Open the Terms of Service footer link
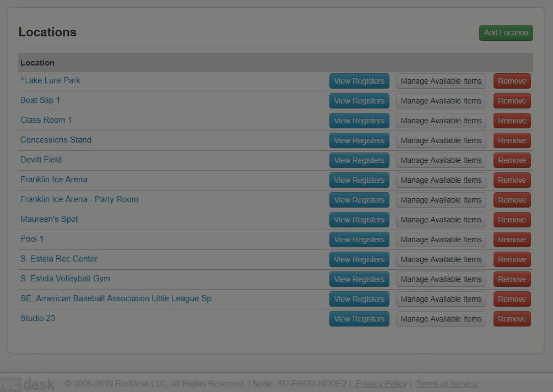Image resolution: width=553 pixels, height=392 pixels. (x=447, y=384)
